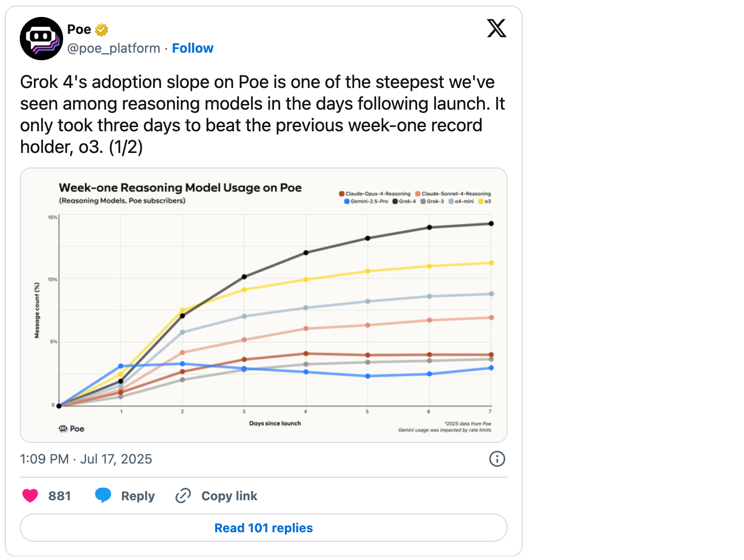Click the Copy link text
Screen dimensions: 744x560
point(229,496)
